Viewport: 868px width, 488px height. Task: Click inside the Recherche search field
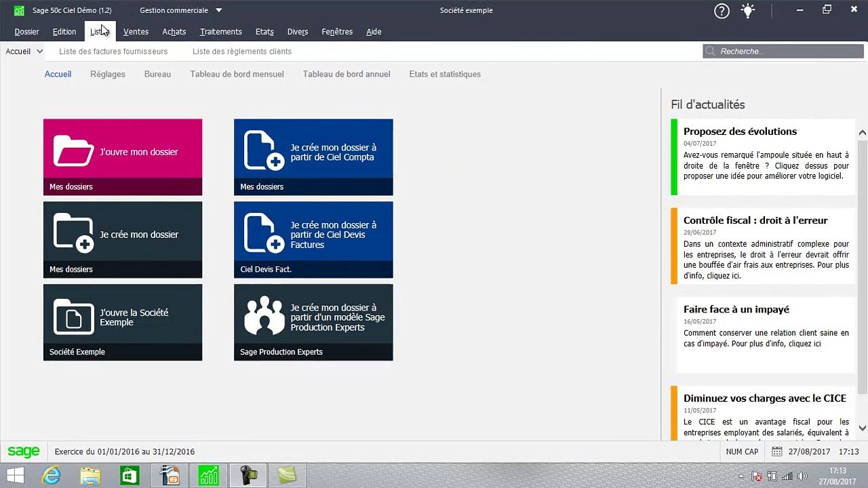pos(783,52)
